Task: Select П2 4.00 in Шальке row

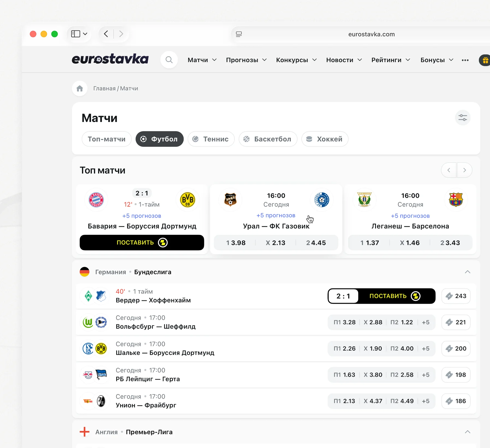Action: [402, 348]
